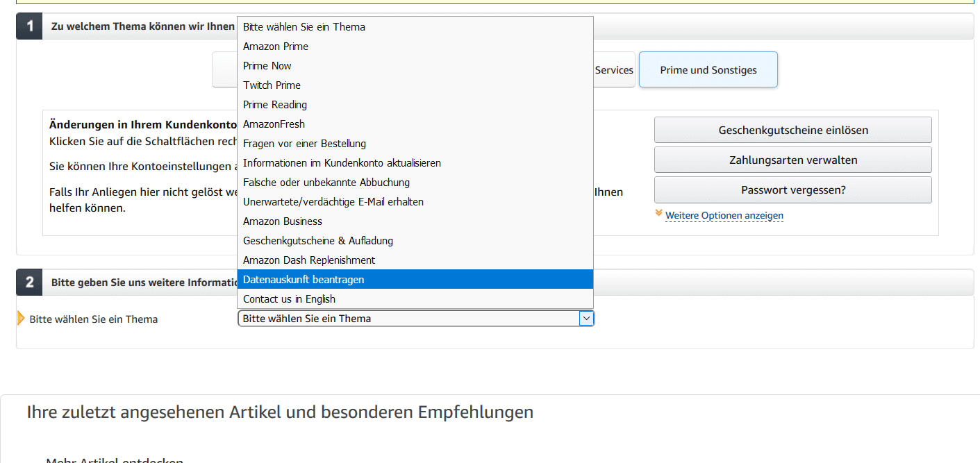The width and height of the screenshot is (980, 463).
Task: Choose 'Contact us in English' option
Action: pos(289,299)
